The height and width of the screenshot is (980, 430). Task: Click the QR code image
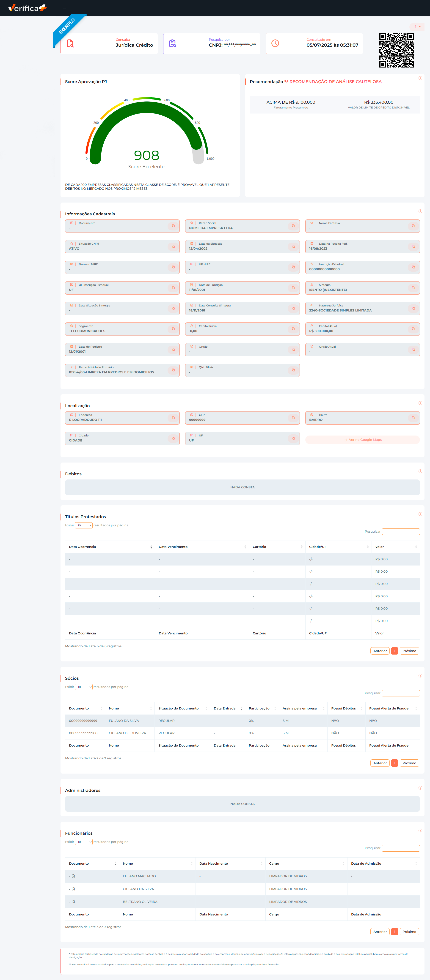396,50
